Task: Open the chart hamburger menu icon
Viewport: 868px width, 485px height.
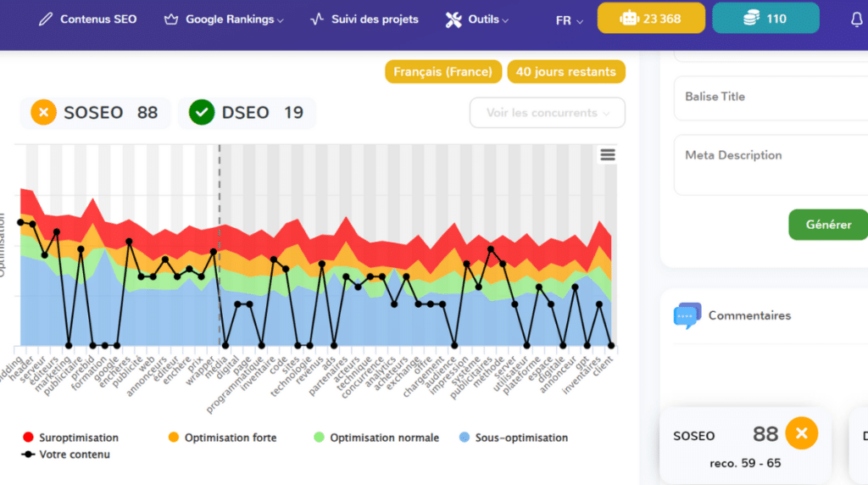Action: click(607, 155)
